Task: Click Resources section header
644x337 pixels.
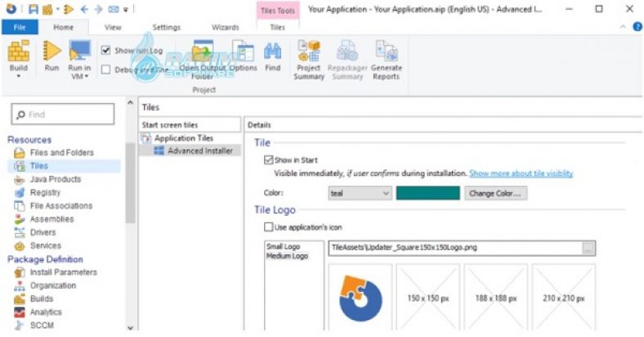Action: point(29,140)
